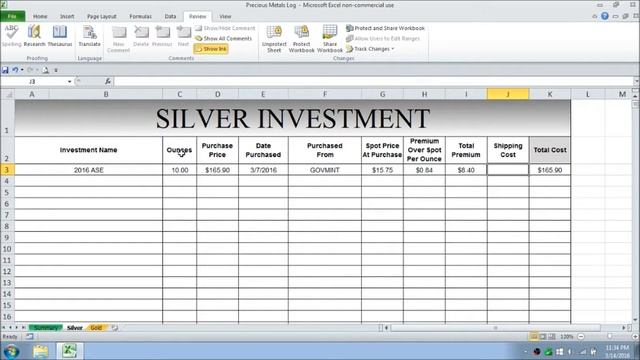The image size is (640, 360).
Task: Open the Name Box dropdown
Action: (69, 82)
